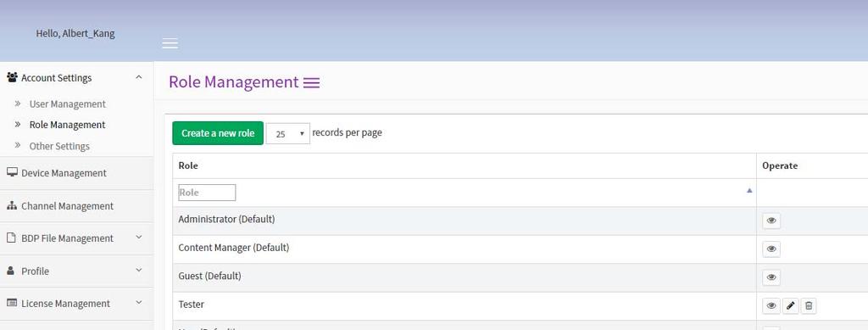Open Other Settings submenu item
The width and height of the screenshot is (868, 330).
click(59, 146)
